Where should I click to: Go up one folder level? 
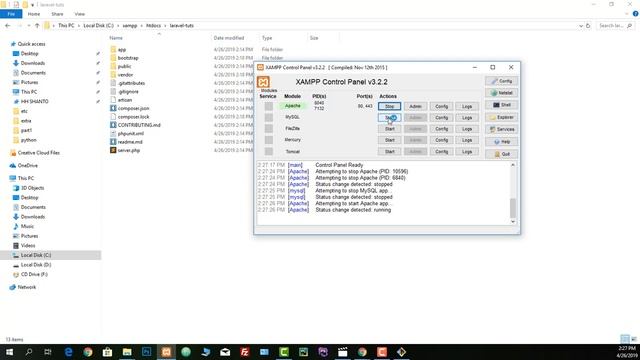tap(37, 25)
